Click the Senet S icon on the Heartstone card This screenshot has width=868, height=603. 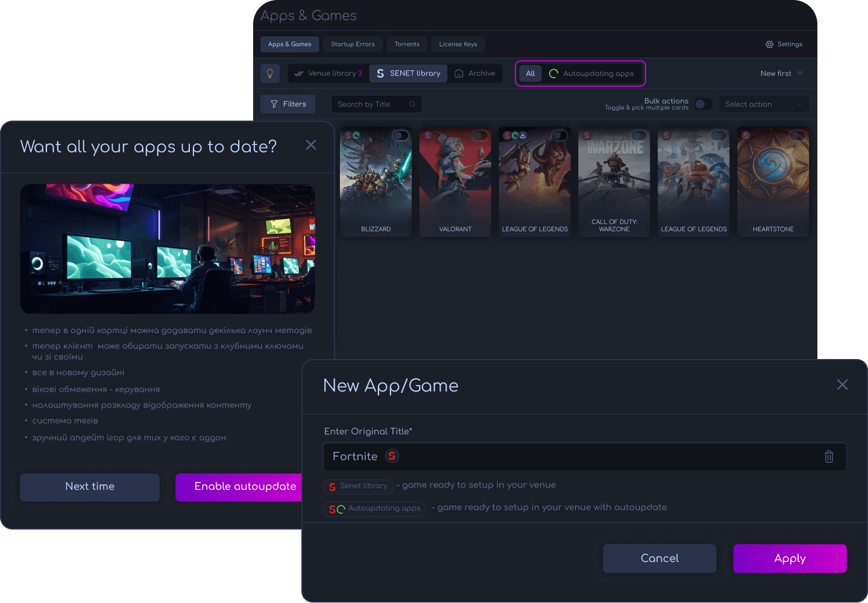click(x=746, y=136)
